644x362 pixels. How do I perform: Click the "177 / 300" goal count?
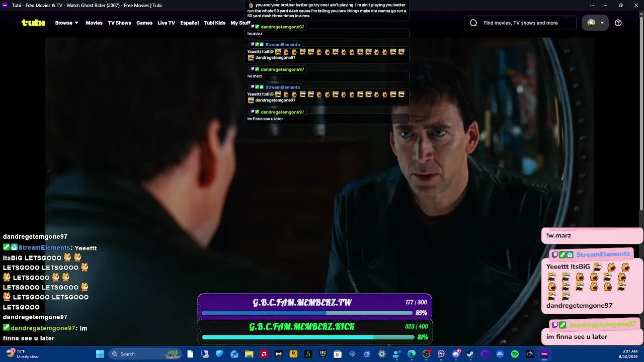pos(416,303)
